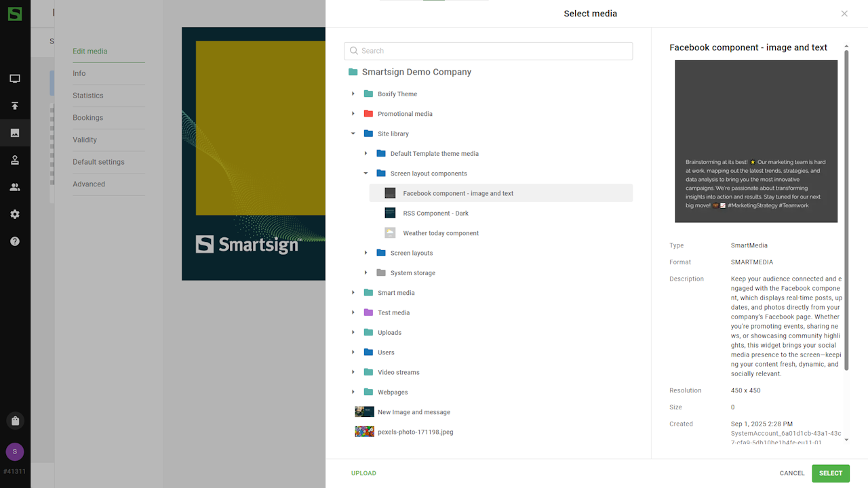This screenshot has width=868, height=488.
Task: Click the purple user avatar icon
Action: 15,451
